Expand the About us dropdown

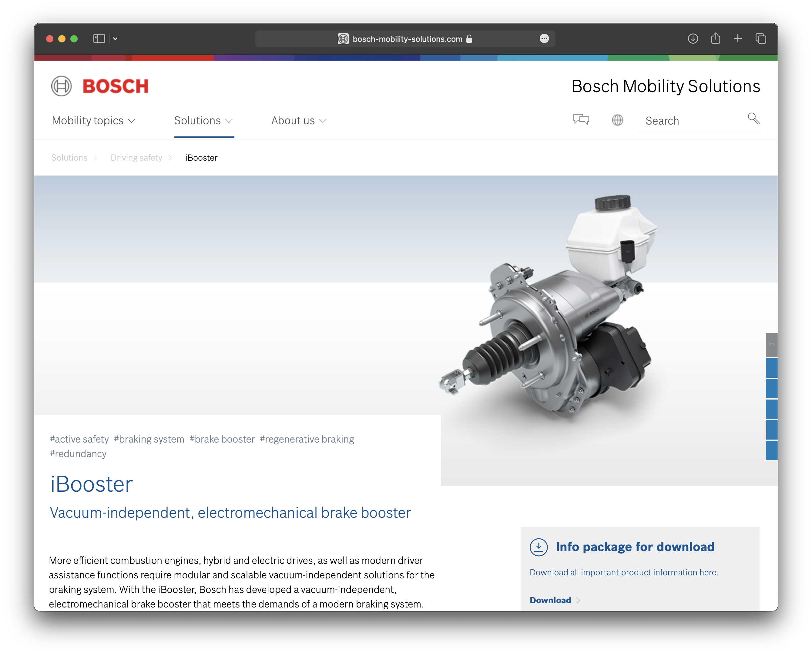299,121
